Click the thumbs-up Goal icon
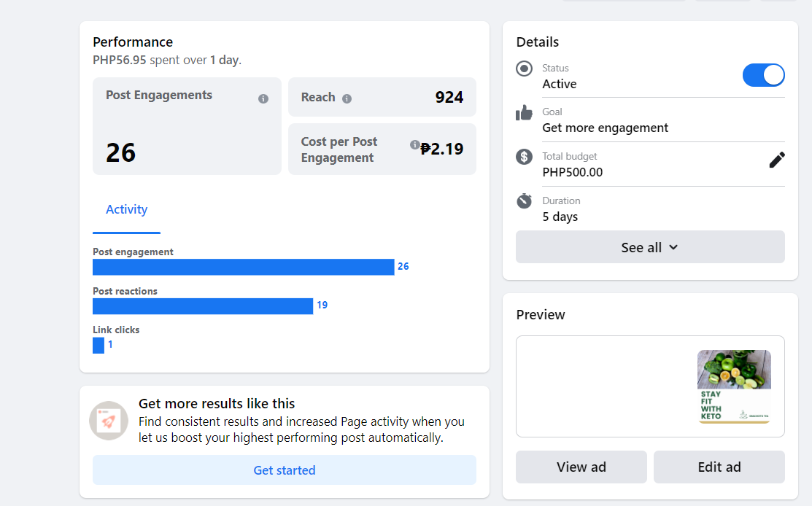Image resolution: width=812 pixels, height=506 pixels. click(524, 113)
